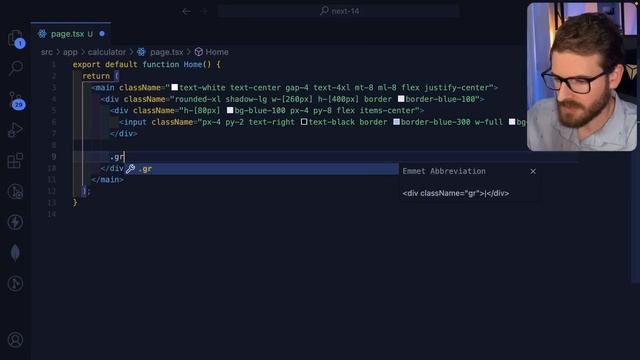Click the bg-blue-100 color swatch

click(230, 110)
